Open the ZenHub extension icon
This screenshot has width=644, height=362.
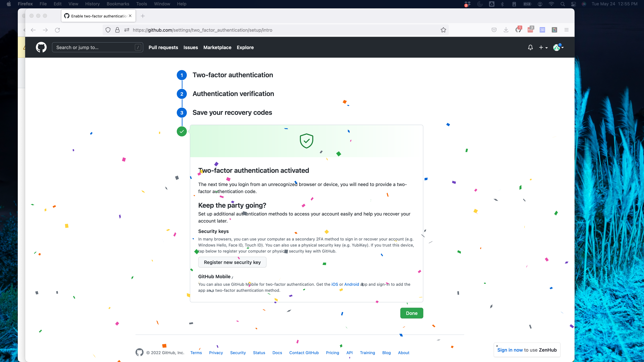point(542,30)
